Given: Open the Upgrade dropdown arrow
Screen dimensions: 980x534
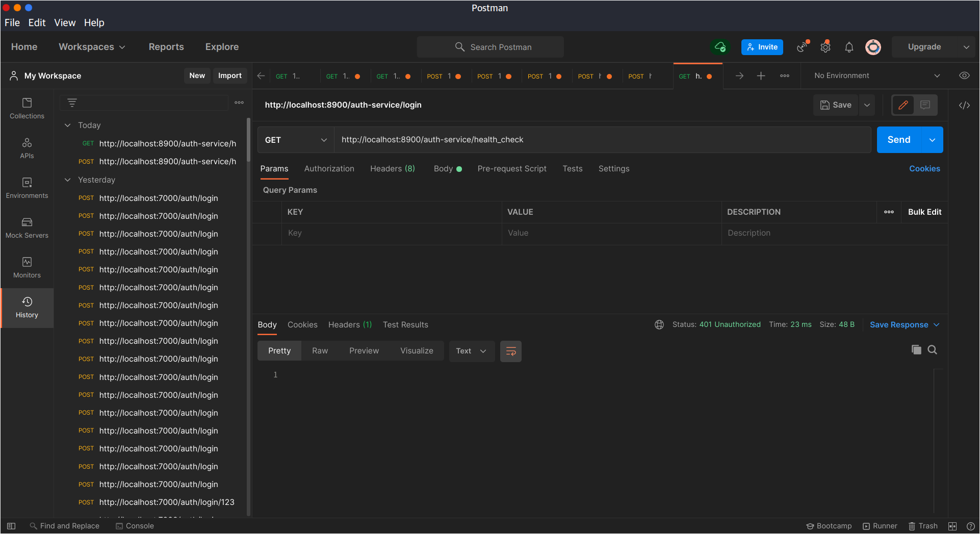Looking at the screenshot, I should [x=966, y=47].
